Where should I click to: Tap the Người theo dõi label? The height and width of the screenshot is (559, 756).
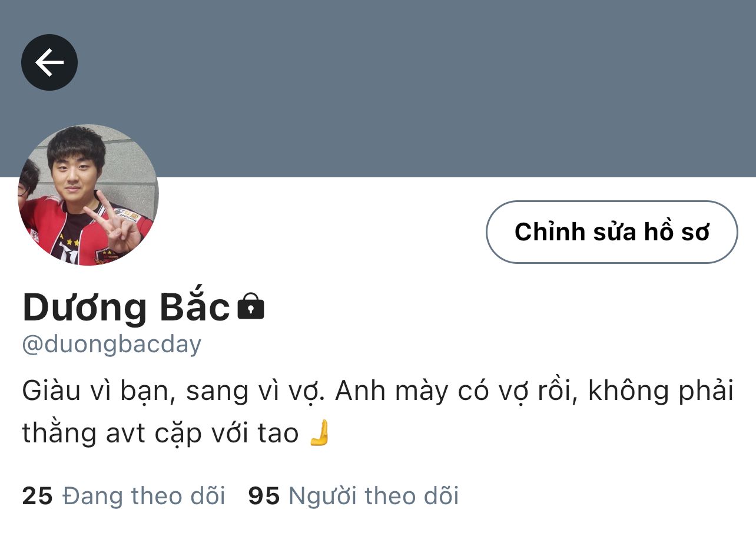click(x=373, y=496)
